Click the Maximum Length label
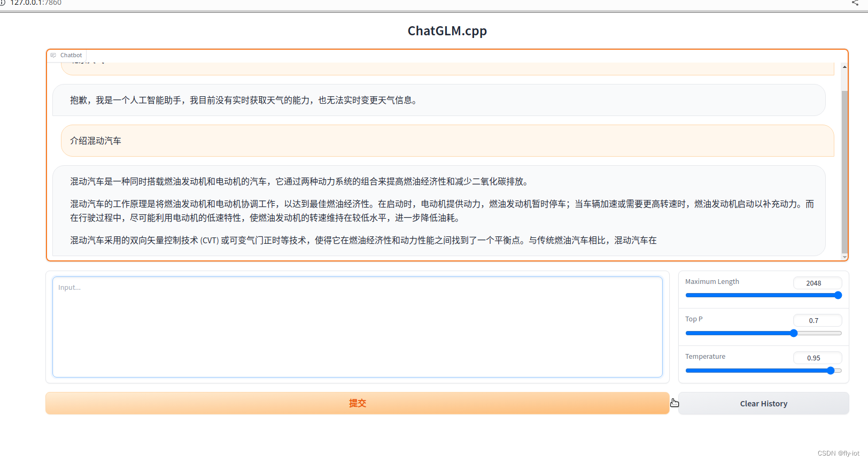This screenshot has width=868, height=462. coord(712,282)
